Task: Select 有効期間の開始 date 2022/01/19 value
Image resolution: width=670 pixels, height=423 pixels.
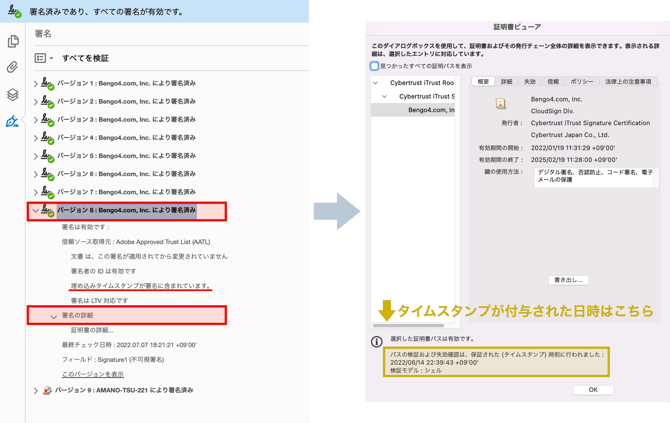Action: pos(573,148)
